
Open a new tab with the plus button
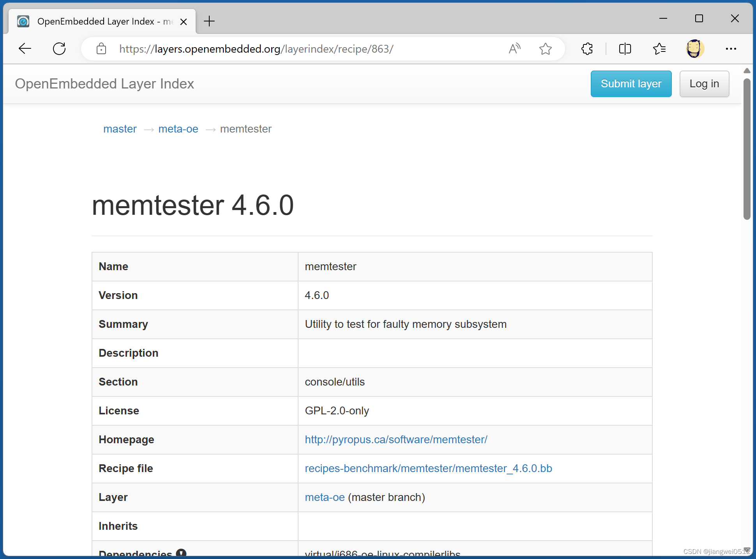click(x=209, y=21)
